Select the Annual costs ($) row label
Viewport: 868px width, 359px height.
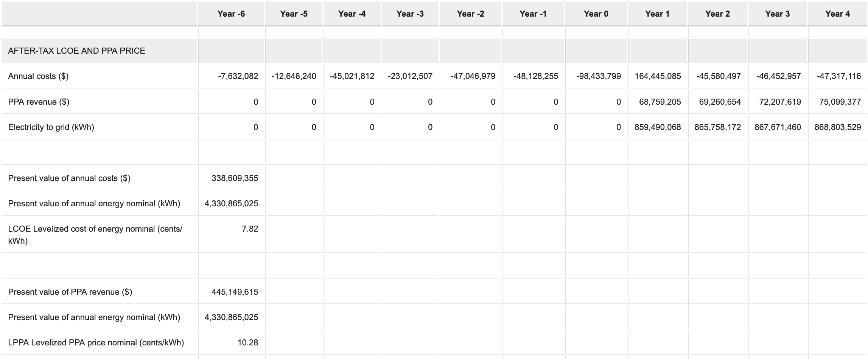38,76
